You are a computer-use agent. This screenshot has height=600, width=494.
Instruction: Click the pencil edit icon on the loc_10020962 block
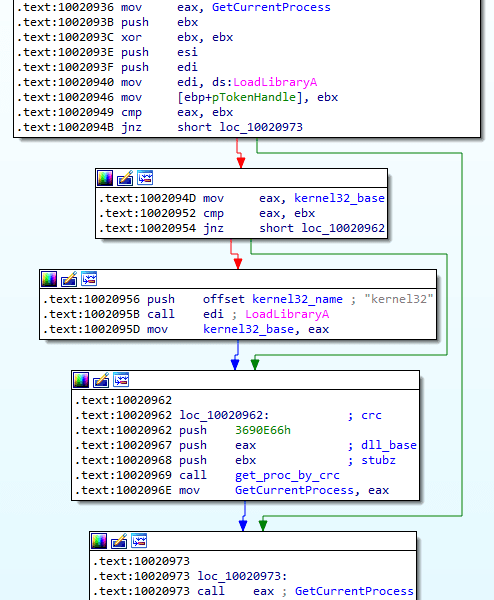point(101,380)
